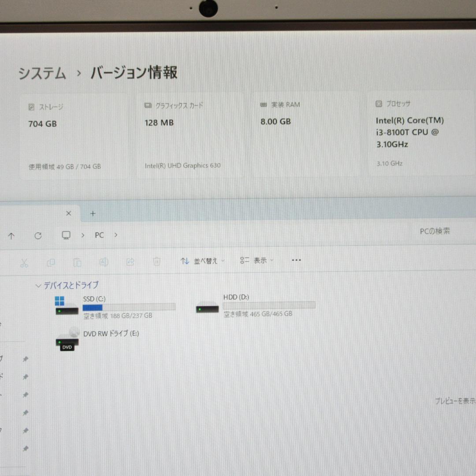The image size is (476, 476).
Task: Click the navigate up arrow icon
Action: point(11,235)
